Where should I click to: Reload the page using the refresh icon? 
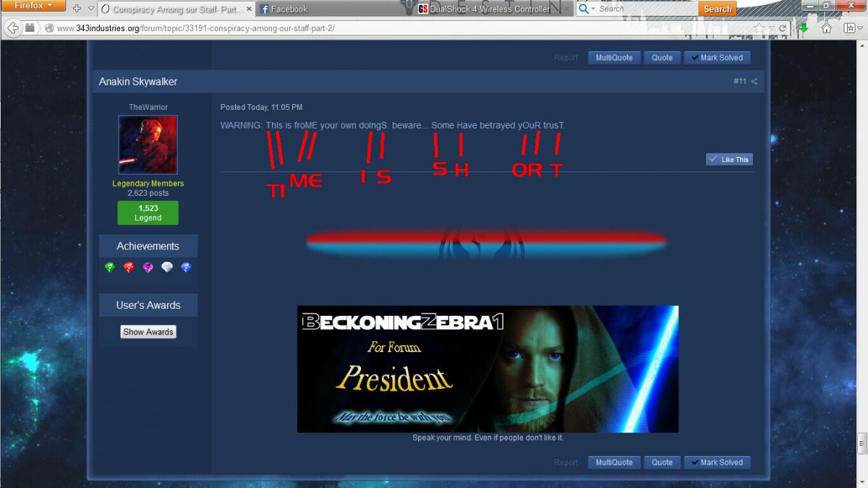[783, 28]
